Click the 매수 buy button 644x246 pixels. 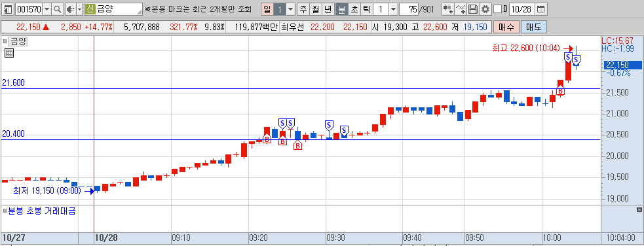point(506,27)
